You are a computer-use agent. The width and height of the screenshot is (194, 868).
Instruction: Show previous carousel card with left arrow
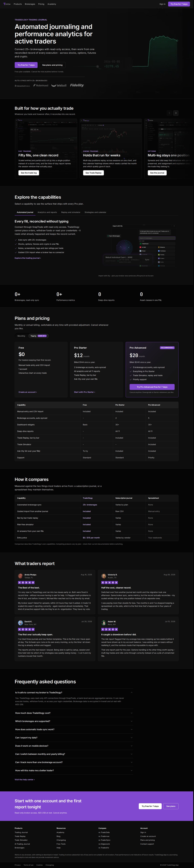[x=169, y=113]
